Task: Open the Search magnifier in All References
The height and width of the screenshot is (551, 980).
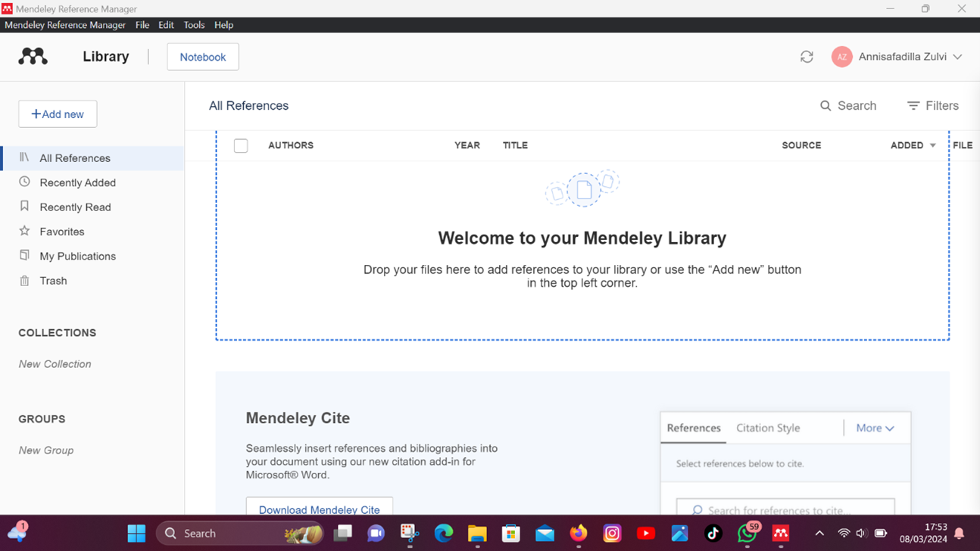Action: pos(826,106)
